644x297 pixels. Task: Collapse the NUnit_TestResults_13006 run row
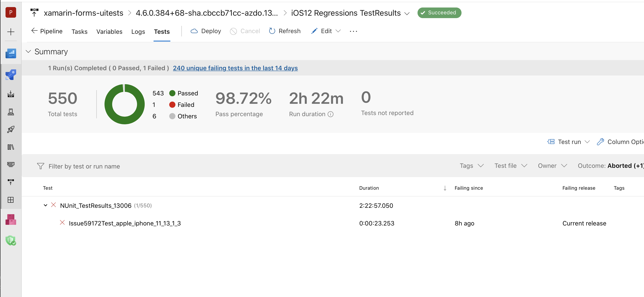(45, 205)
